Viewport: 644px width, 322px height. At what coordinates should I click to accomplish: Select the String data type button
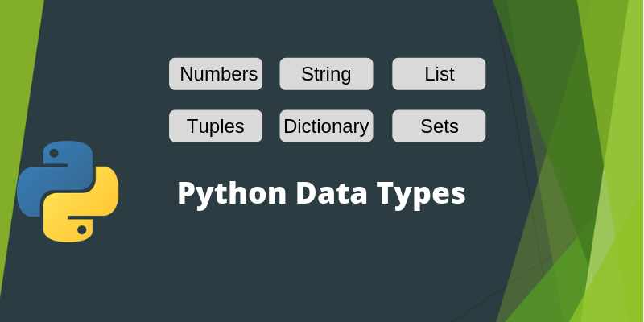(x=326, y=74)
